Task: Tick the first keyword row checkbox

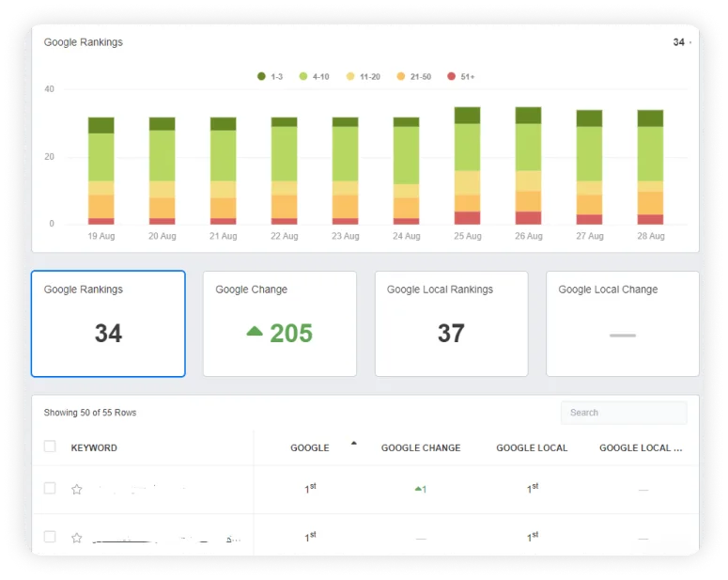Action: [x=50, y=489]
